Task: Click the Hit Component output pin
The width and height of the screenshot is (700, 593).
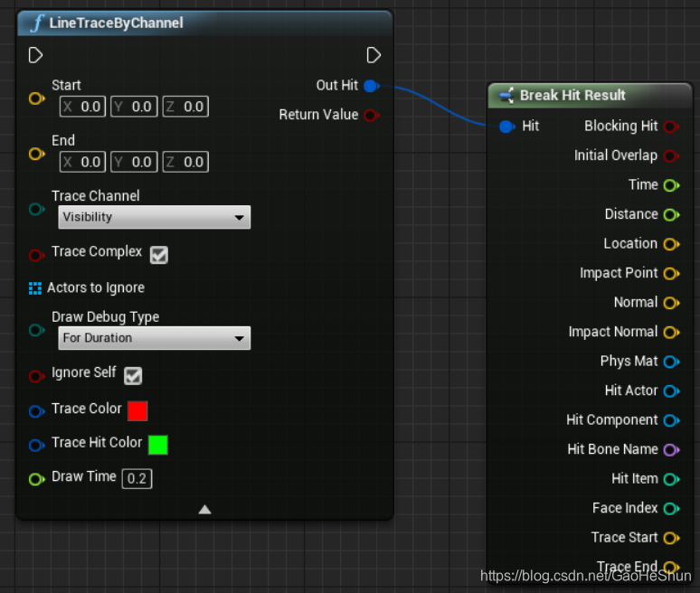Action: (671, 420)
